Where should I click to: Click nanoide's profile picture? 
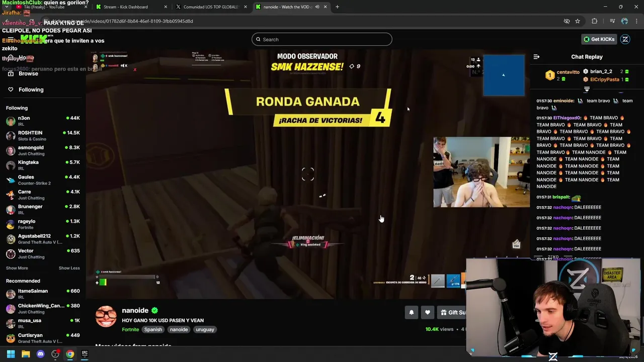tap(106, 317)
